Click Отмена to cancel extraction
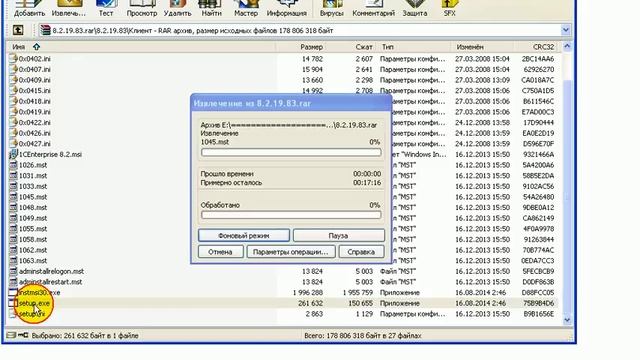Screen dimensions: 640x360 tap(220, 252)
